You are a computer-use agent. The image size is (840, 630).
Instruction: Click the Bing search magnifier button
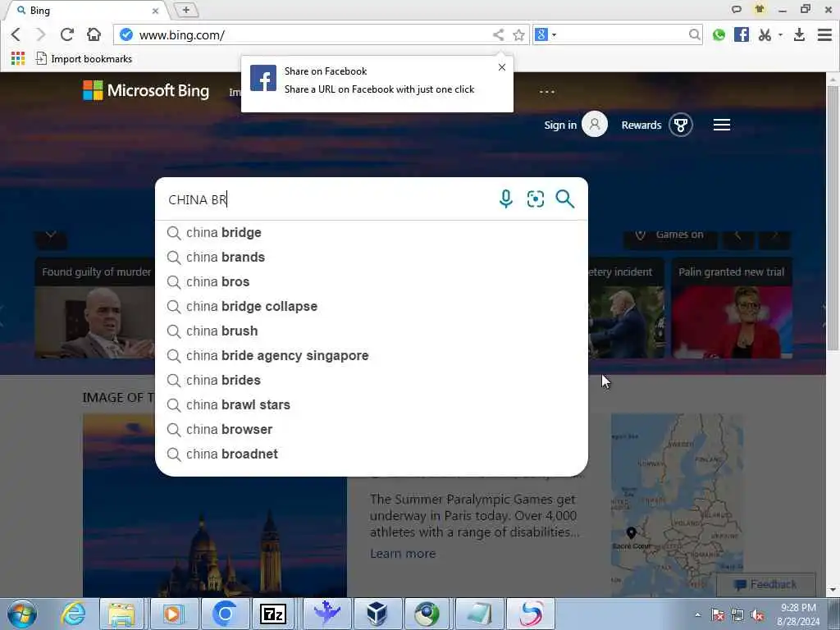(x=564, y=199)
